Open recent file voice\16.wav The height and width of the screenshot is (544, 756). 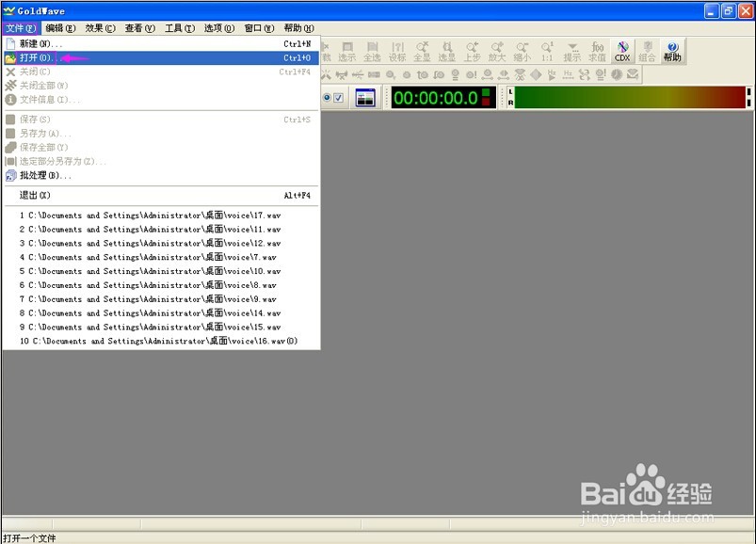[x=161, y=341]
